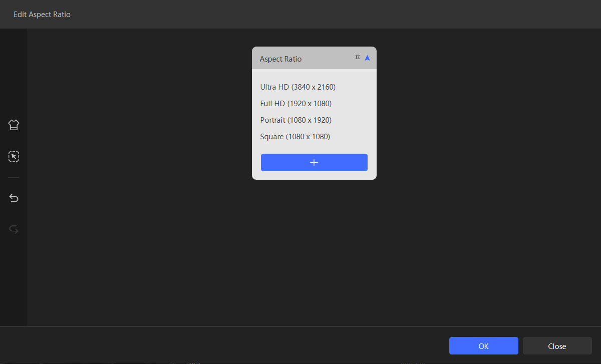Select Ultra HD (3840 x 2160)
The height and width of the screenshot is (364, 601).
[297, 87]
